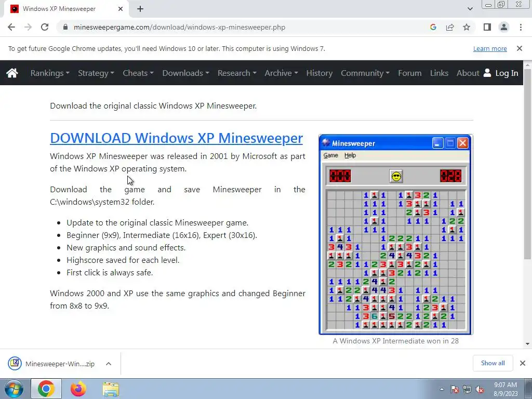The image size is (532, 399).
Task: Expand the downloaded file options chevron
Action: [x=109, y=364]
